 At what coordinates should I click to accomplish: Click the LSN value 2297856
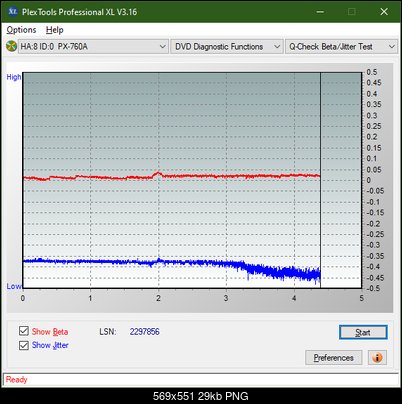click(x=145, y=332)
